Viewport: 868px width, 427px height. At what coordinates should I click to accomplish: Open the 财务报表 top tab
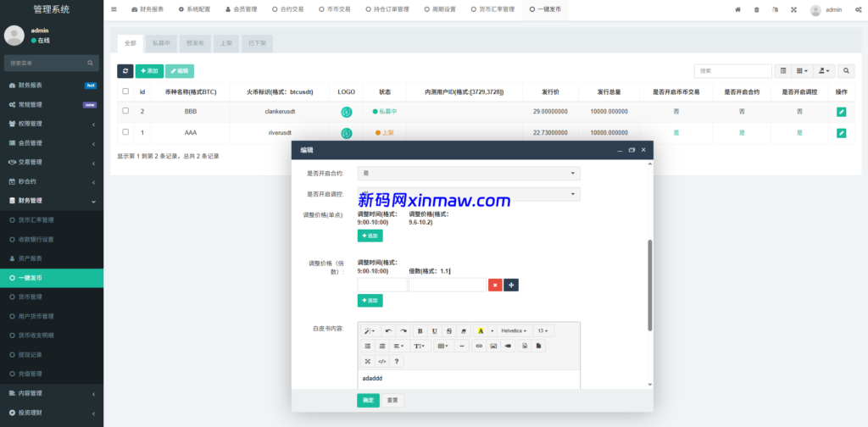point(147,9)
